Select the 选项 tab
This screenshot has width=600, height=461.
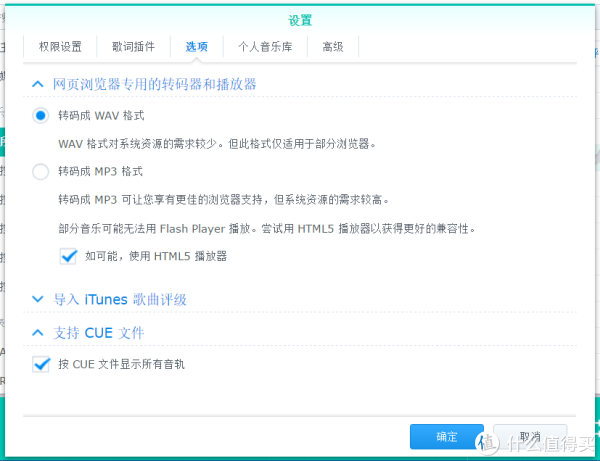tap(196, 46)
